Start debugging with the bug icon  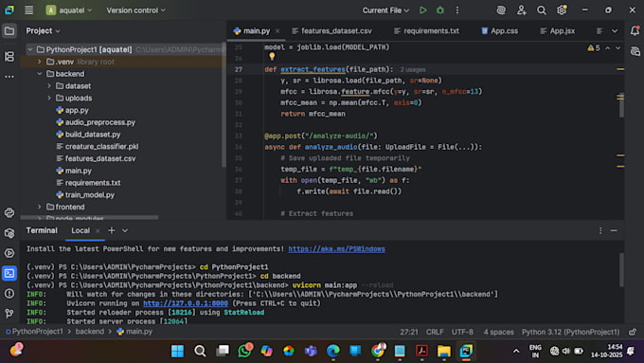(439, 10)
